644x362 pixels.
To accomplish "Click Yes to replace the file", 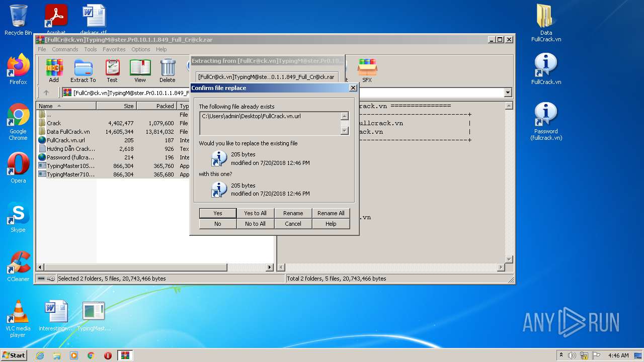I will 218,213.
